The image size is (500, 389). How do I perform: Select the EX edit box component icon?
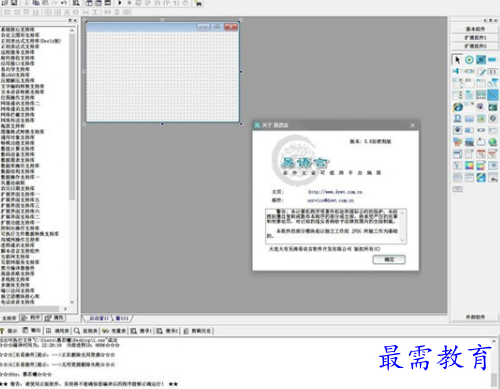[x=492, y=71]
